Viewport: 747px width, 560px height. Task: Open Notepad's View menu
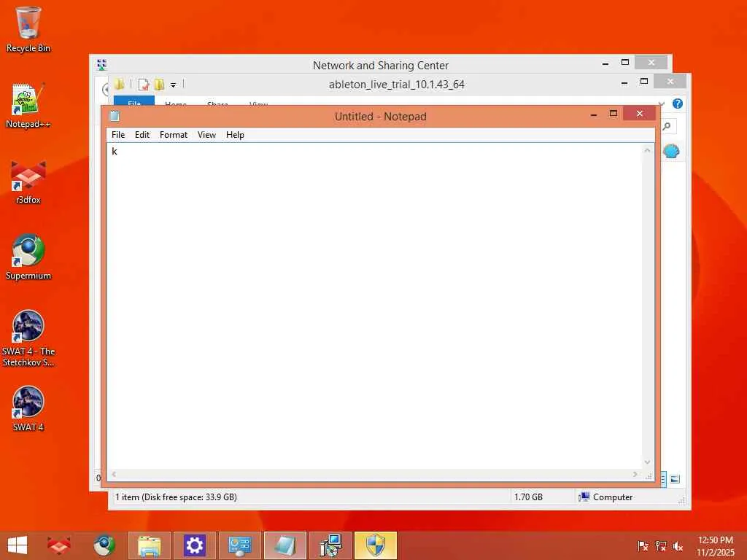point(206,135)
